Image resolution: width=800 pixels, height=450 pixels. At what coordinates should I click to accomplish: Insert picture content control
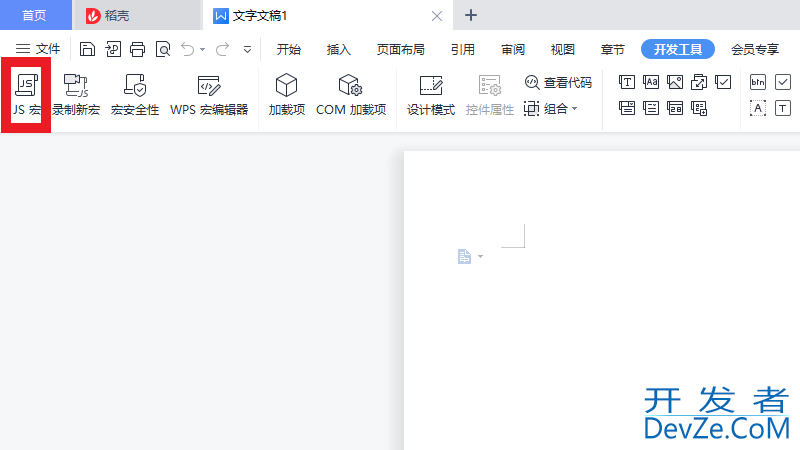[x=674, y=82]
